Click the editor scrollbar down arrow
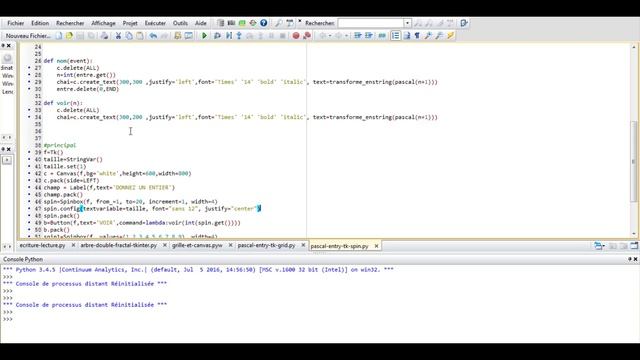Image resolution: width=640 pixels, height=360 pixels. pos(634,234)
